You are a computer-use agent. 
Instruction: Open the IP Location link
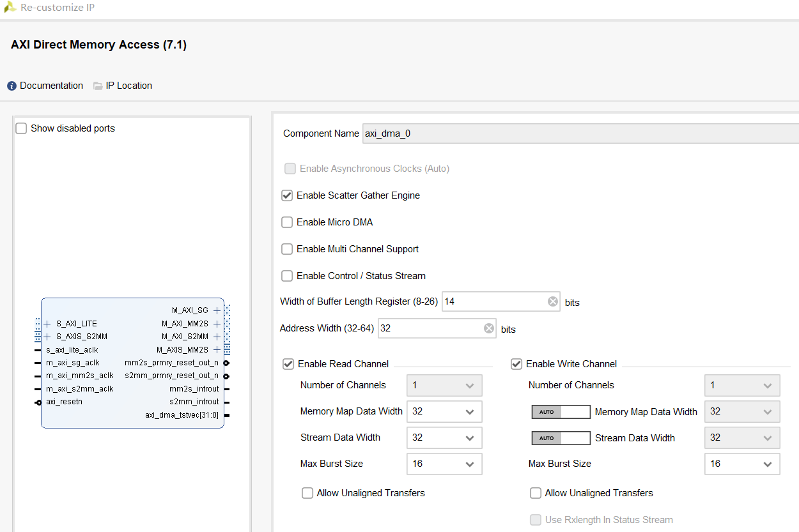(x=129, y=86)
